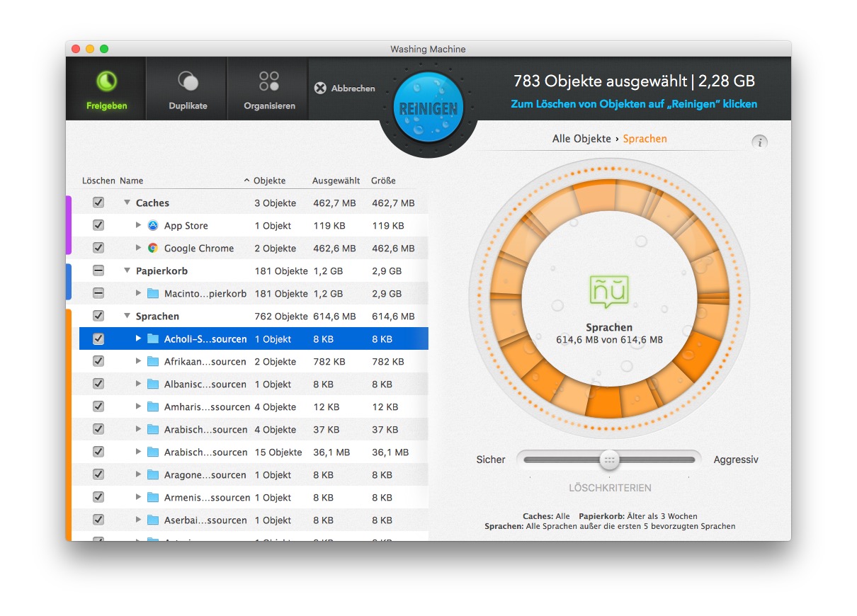857x616 pixels.
Task: Uncheck the Caches checkbox
Action: [x=98, y=203]
